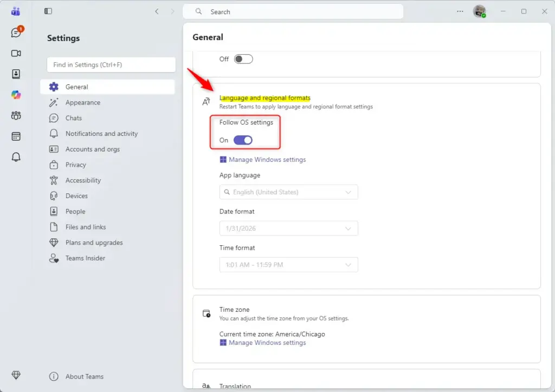This screenshot has width=555, height=392.
Task: Click the Notifications and activity bell icon
Action: pyautogui.click(x=54, y=134)
